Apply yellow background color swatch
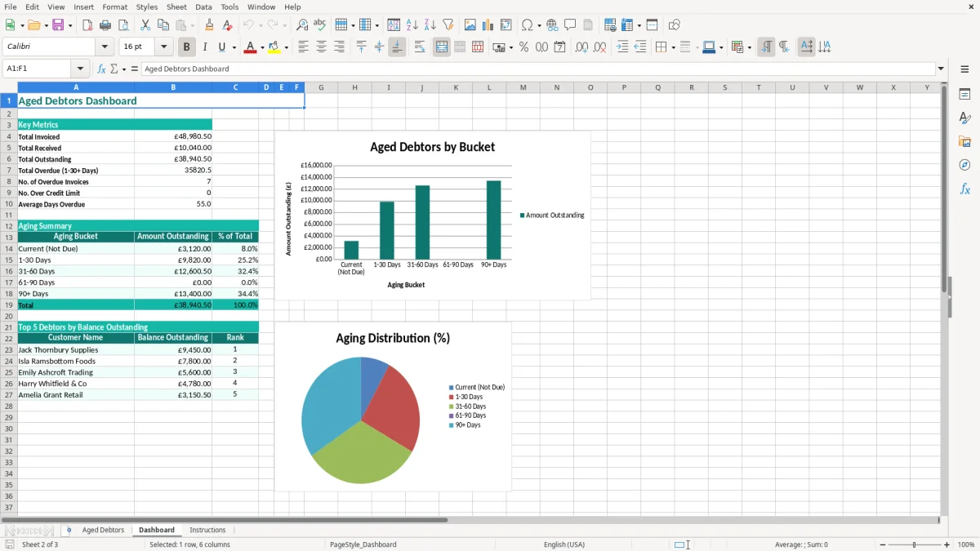The width and height of the screenshot is (980, 551). (x=274, y=47)
